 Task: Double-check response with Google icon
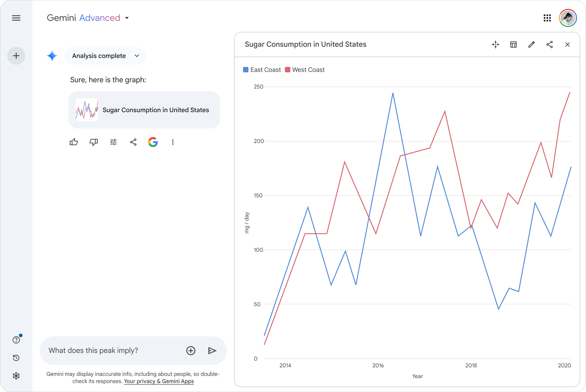point(153,142)
